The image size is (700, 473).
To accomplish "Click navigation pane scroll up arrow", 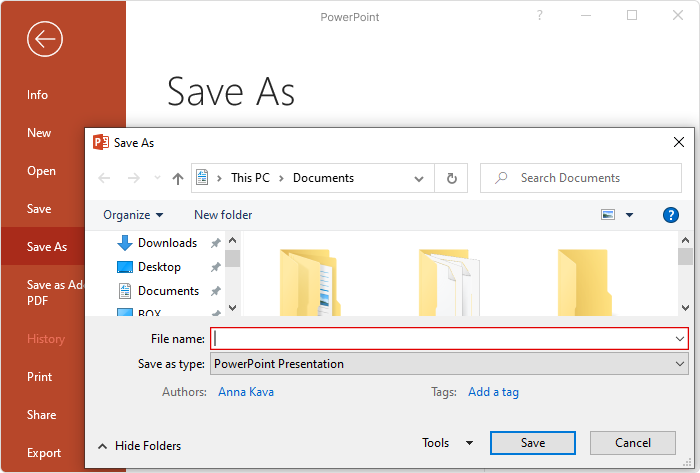I will click(232, 241).
